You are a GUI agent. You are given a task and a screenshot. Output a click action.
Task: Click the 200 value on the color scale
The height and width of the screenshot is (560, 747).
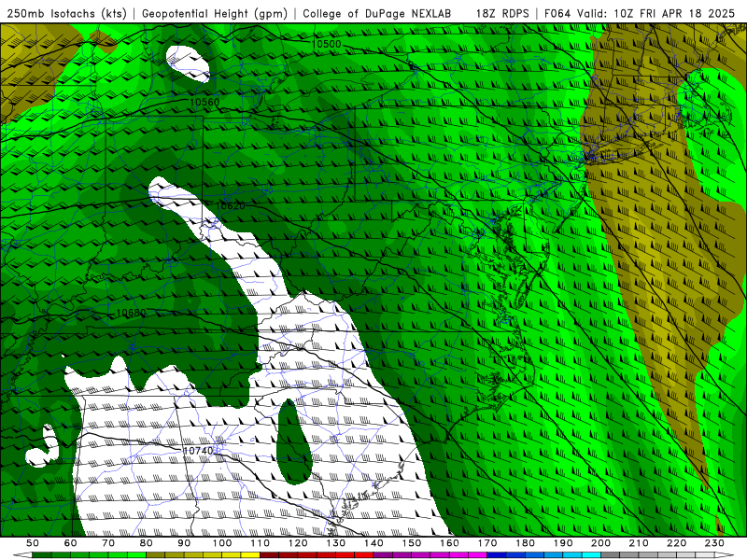point(600,543)
